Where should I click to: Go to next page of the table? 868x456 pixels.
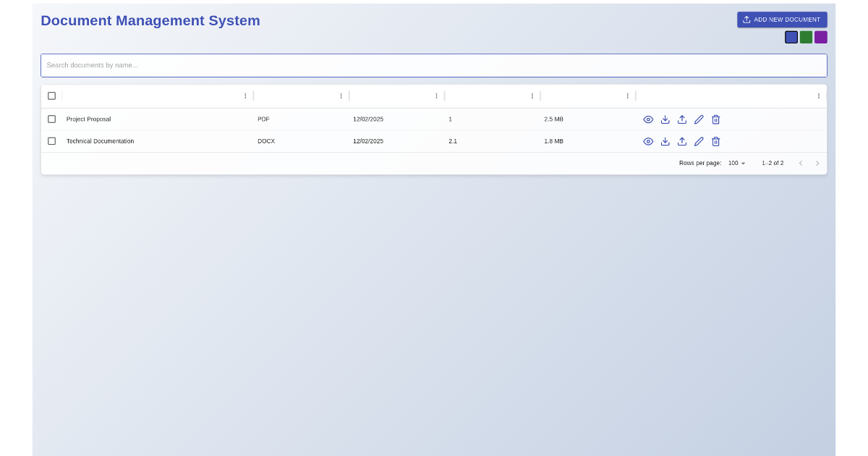pyautogui.click(x=817, y=164)
